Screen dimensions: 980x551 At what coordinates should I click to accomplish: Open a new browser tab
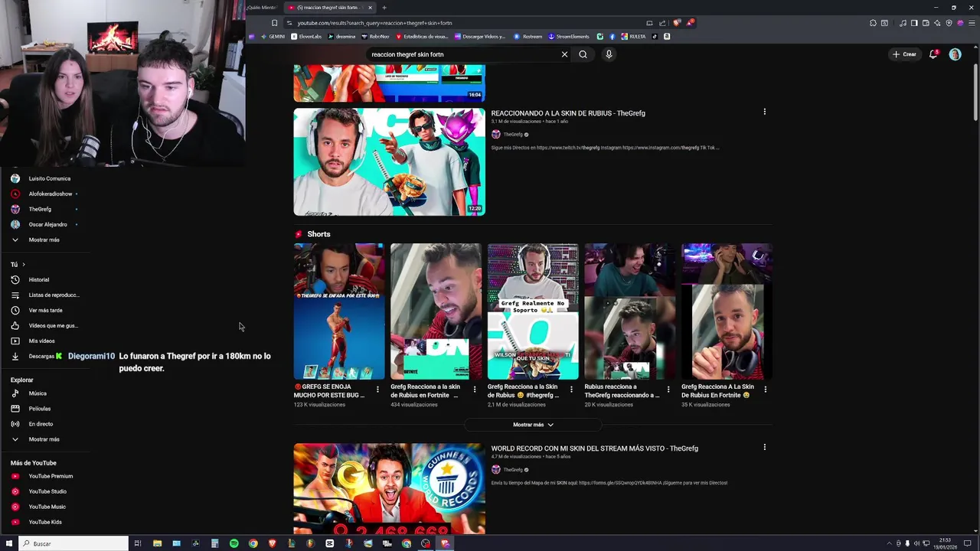coord(384,8)
